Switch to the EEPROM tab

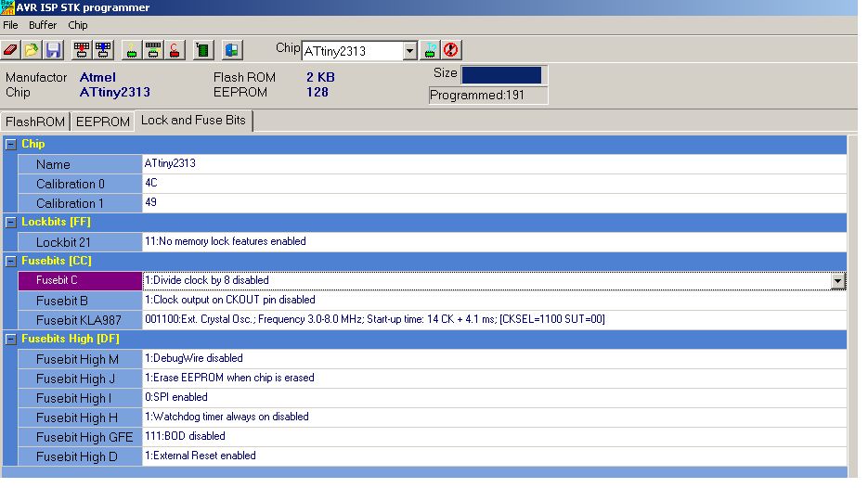pos(103,122)
